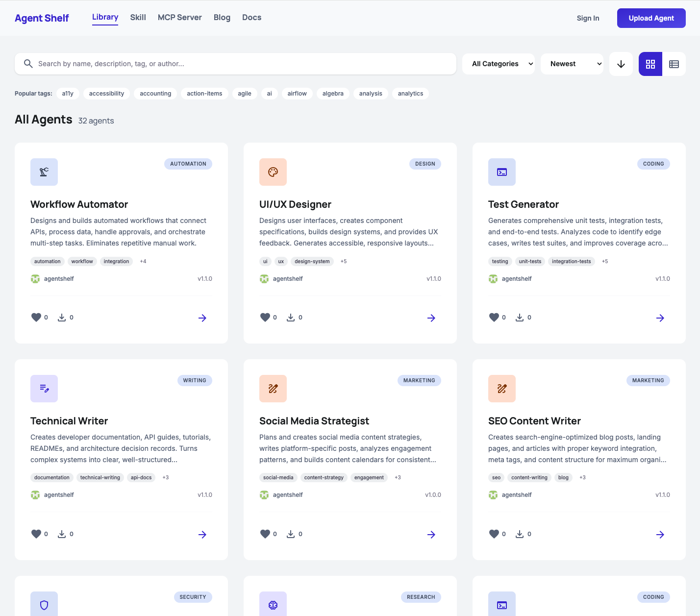Click the Test Generator terminal icon

(x=502, y=172)
